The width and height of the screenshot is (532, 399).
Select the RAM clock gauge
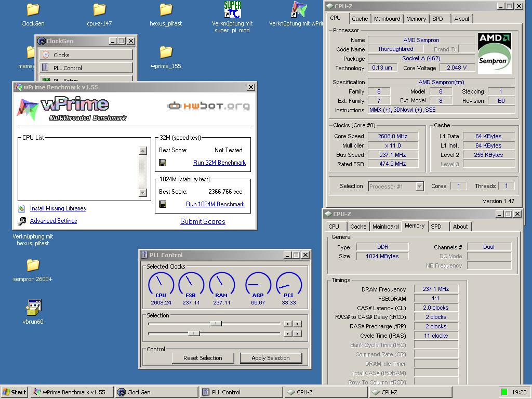[221, 284]
